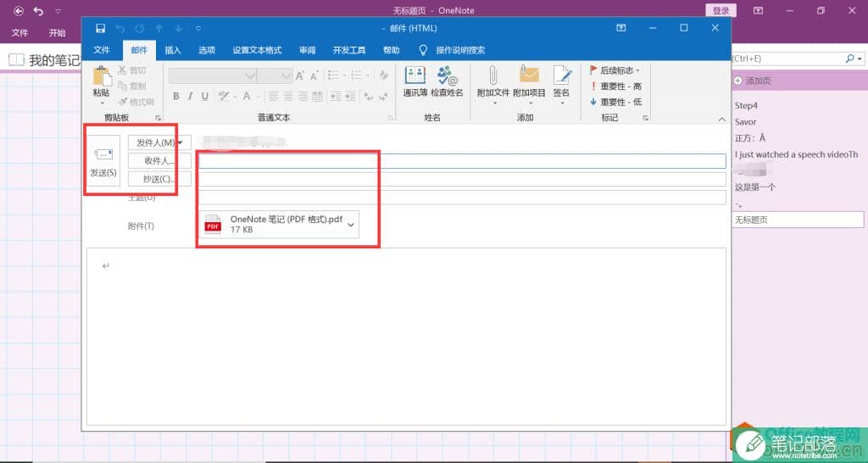Increase indent in paragraph group
Screen dimensions: 868x463
(350, 97)
